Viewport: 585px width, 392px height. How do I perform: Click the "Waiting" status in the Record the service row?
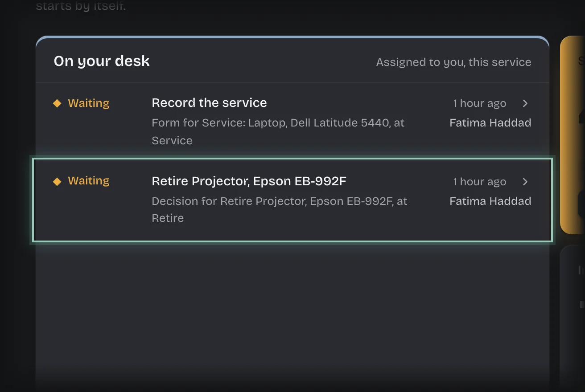(88, 103)
